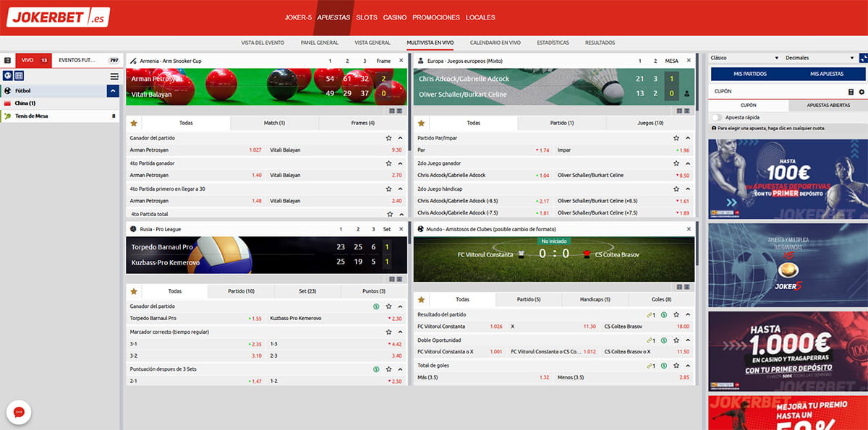Collapse the Marcador correcto market
Viewport: 868px width, 430px height.
click(x=400, y=331)
